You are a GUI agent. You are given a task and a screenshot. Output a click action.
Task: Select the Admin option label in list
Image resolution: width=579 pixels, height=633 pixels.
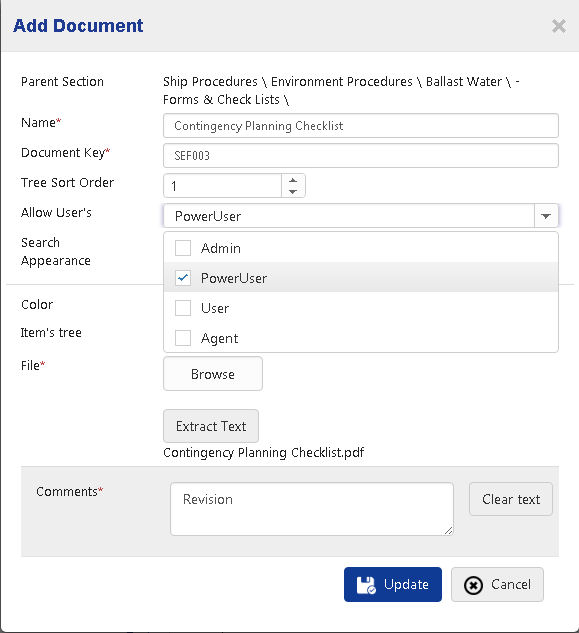220,248
